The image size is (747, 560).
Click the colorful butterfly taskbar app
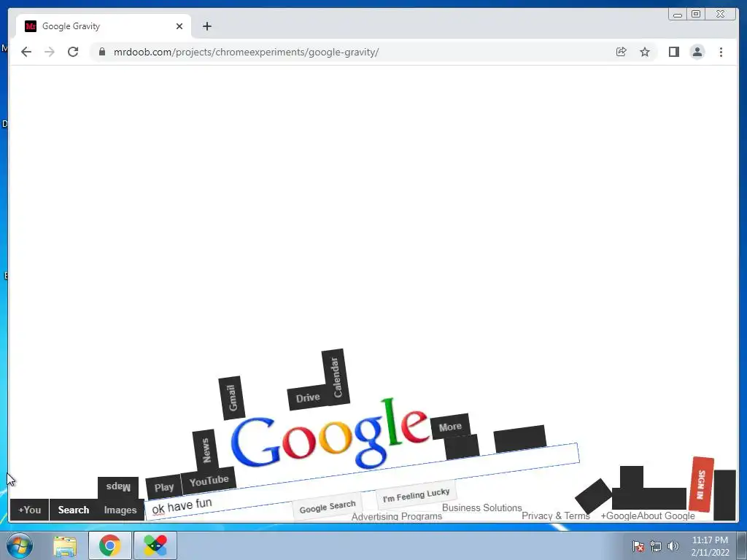pyautogui.click(x=155, y=545)
